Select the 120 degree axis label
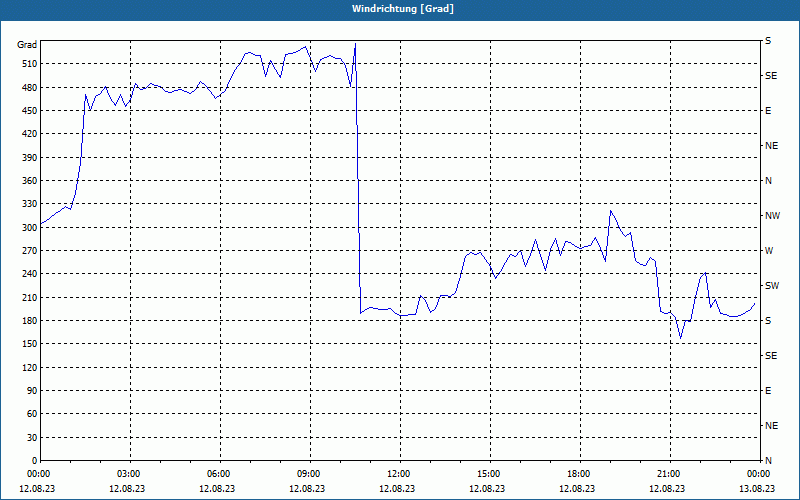This screenshot has height=500, width=800. [x=29, y=367]
